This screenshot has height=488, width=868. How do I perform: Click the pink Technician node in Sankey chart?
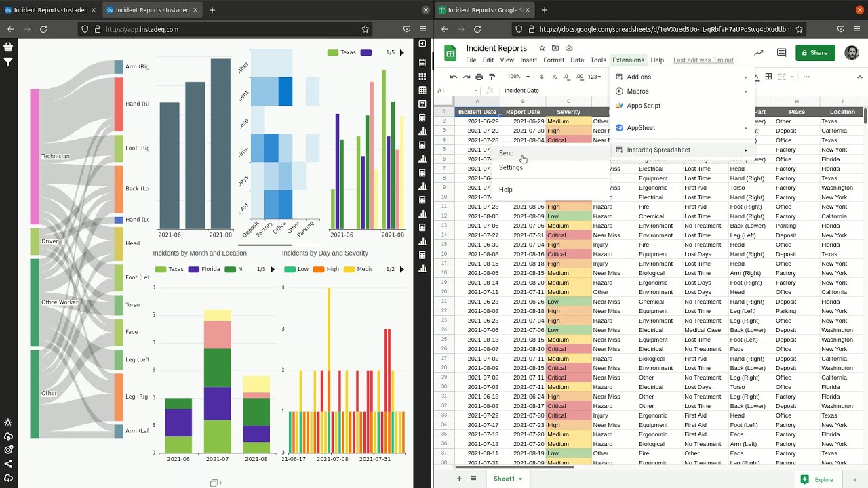click(x=35, y=157)
